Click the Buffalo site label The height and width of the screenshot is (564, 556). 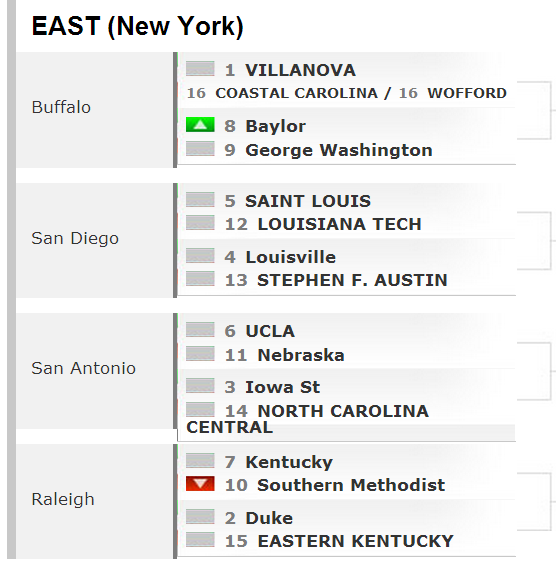coord(61,107)
